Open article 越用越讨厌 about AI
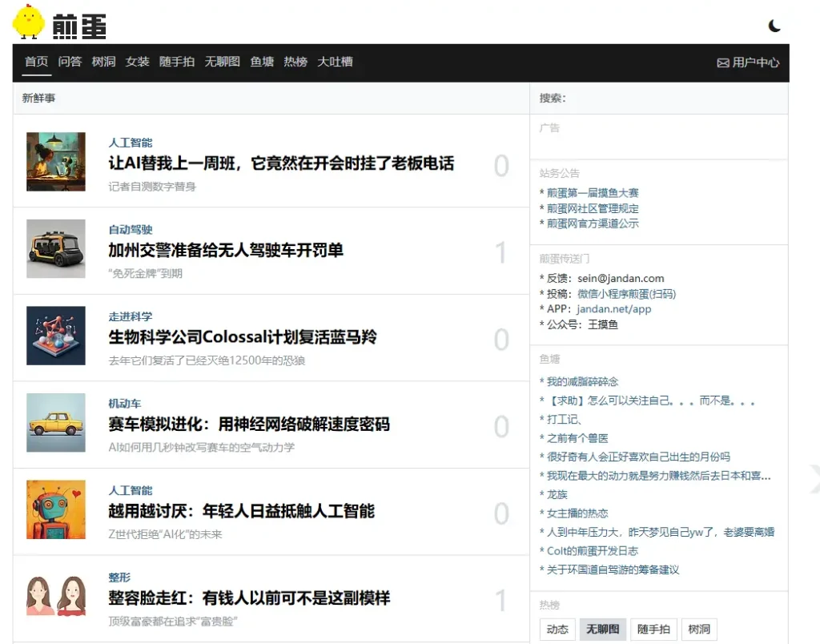 pyautogui.click(x=241, y=510)
